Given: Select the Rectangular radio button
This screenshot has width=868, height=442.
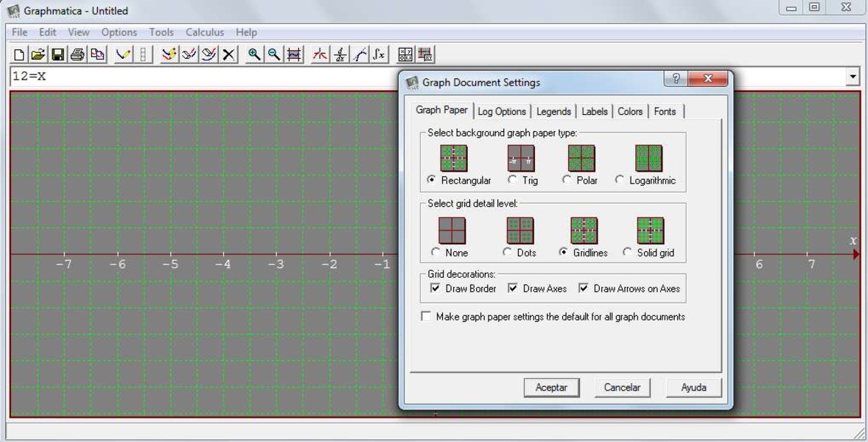Looking at the screenshot, I should click(432, 180).
